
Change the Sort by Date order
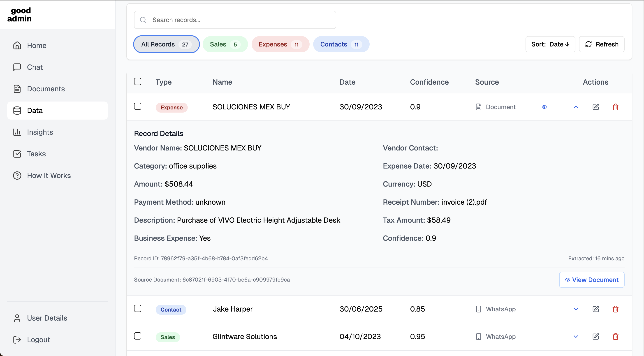point(550,44)
